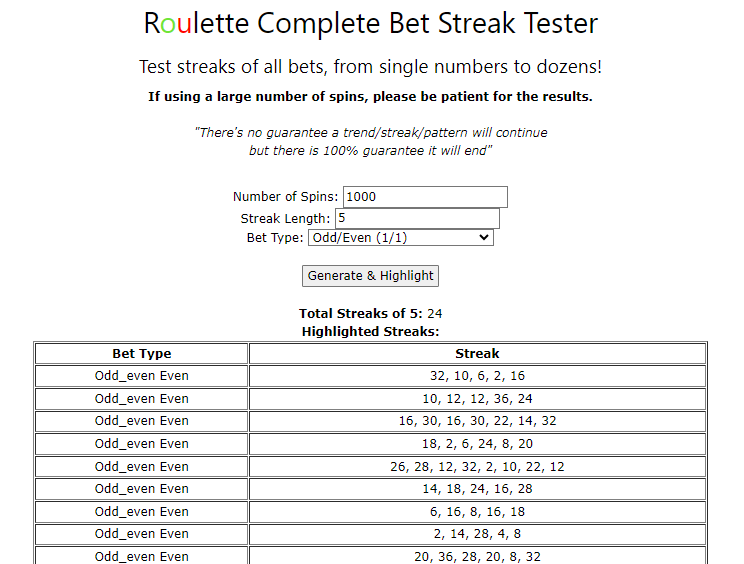The image size is (744, 564).
Task: Click the streak 2, 14, 28, 4, 8
Action: click(x=477, y=534)
